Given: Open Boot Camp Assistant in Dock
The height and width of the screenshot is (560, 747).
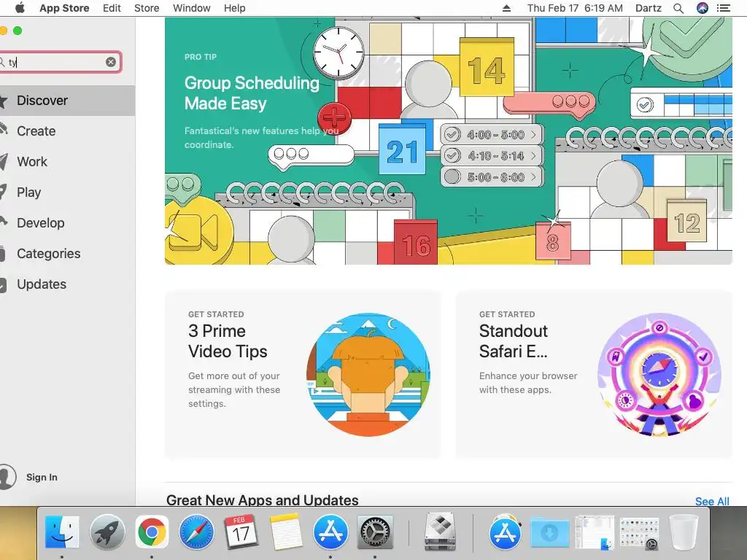Looking at the screenshot, I should 440,532.
